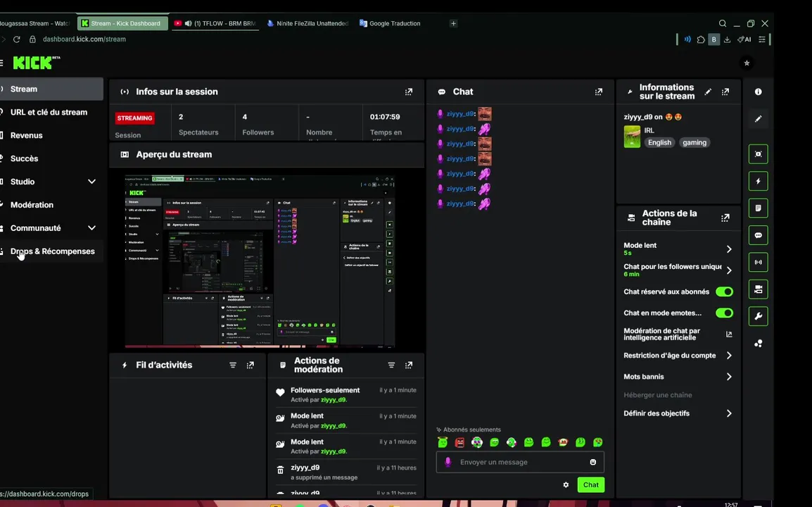Click the IRL category thumbnail

(632, 137)
